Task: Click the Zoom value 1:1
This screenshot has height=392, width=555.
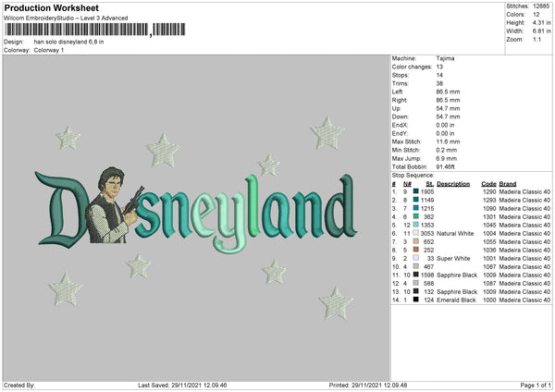Action: (536, 39)
